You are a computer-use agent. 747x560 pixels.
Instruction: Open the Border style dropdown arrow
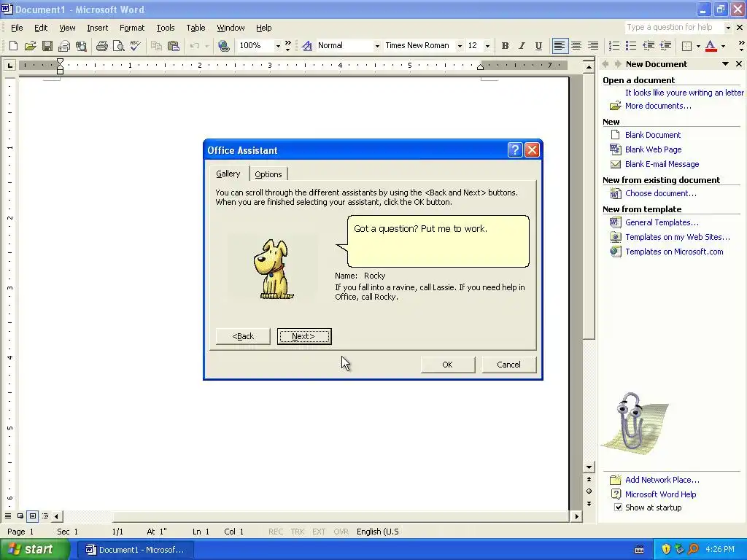click(x=698, y=46)
